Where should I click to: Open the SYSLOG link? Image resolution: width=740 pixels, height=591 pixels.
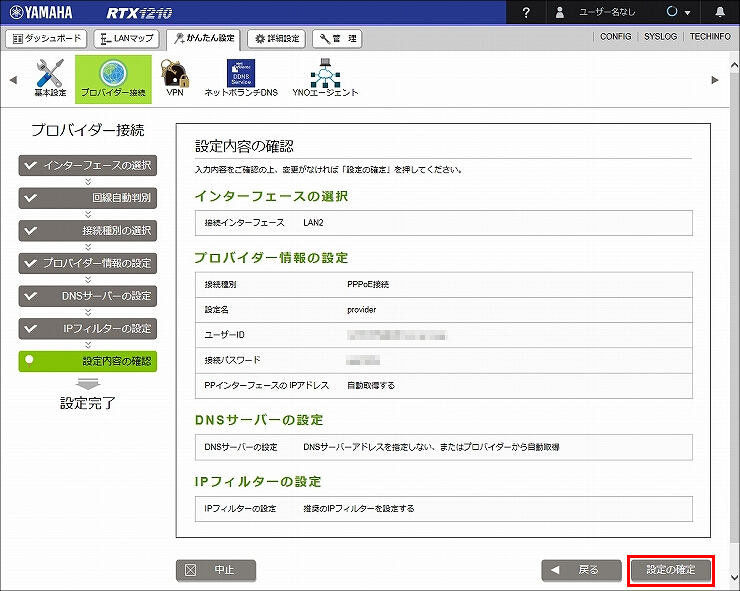point(660,36)
